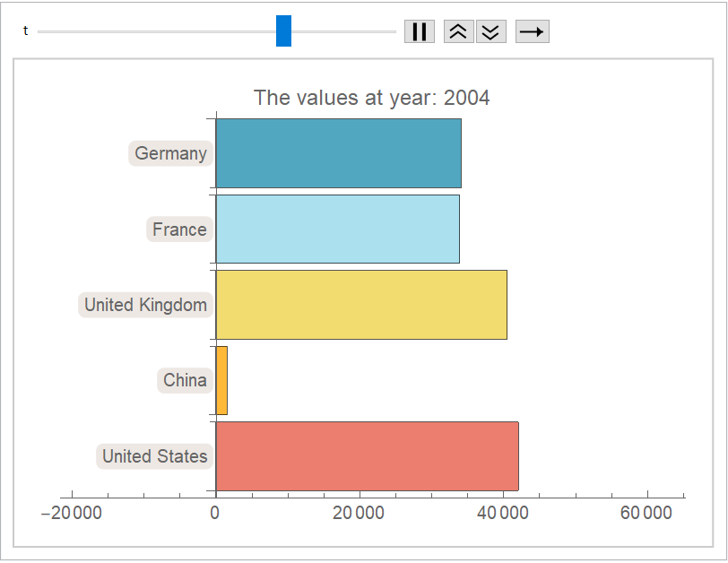Viewport: 728px width, 563px height.
Task: Click the 60000 axis tick label
Action: [646, 513]
